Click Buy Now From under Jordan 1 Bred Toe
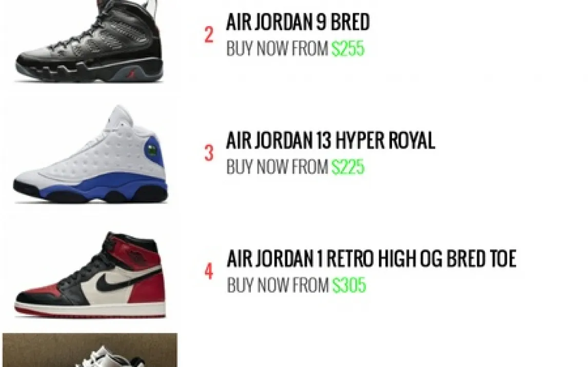This screenshot has height=367, width=588. coord(278,286)
